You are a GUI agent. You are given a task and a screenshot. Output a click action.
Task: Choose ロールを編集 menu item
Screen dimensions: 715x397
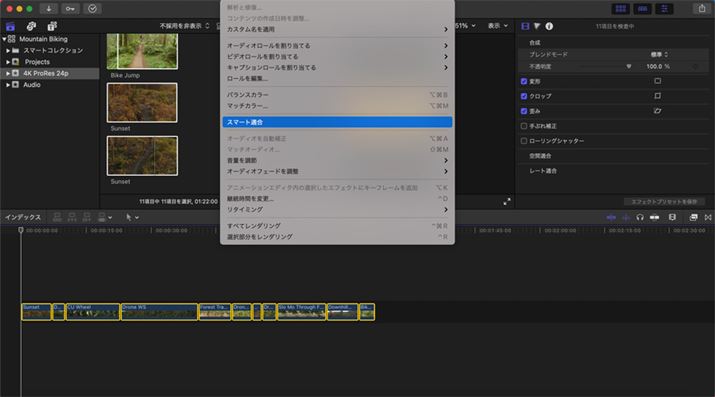pos(337,78)
